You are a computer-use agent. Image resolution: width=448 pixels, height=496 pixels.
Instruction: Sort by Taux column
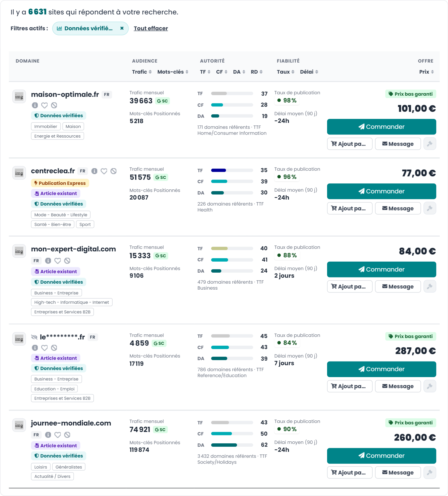click(x=285, y=72)
